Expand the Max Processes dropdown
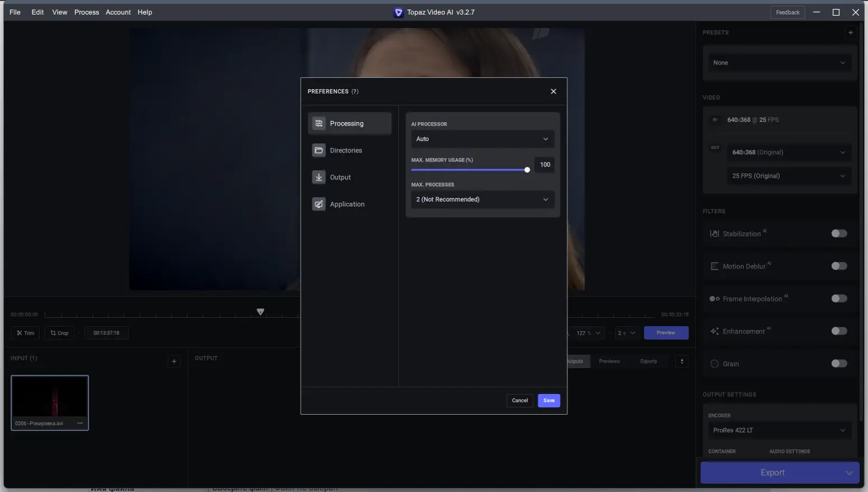Screen dimensions: 868x492 click(483, 199)
